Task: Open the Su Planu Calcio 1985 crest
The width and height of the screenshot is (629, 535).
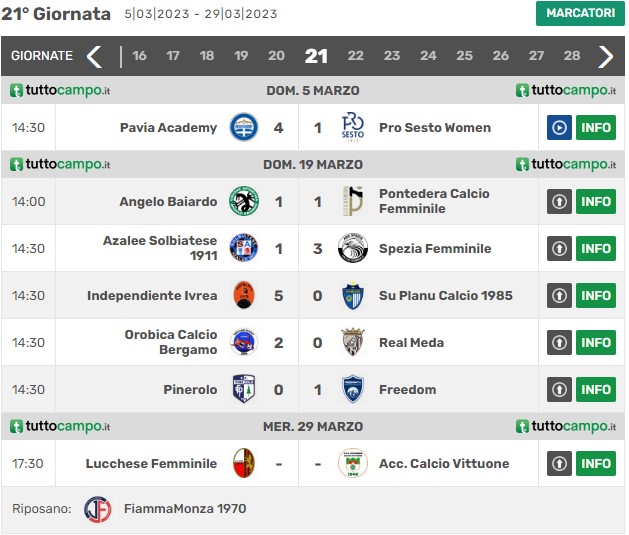Action: click(x=353, y=296)
